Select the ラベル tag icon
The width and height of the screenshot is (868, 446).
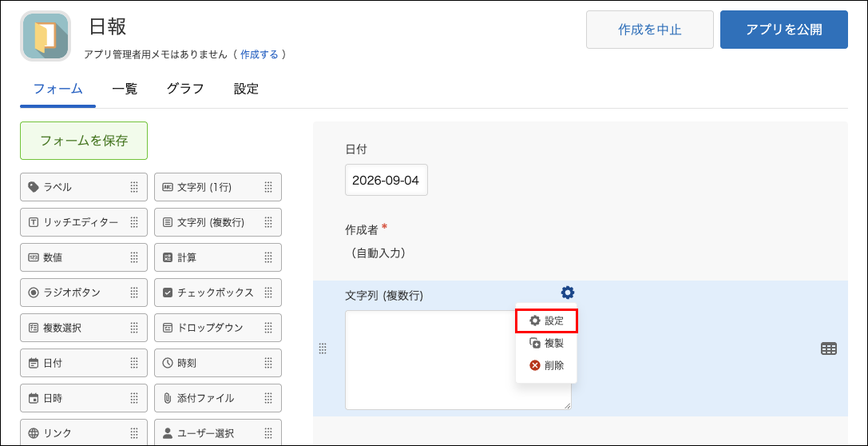[34, 187]
